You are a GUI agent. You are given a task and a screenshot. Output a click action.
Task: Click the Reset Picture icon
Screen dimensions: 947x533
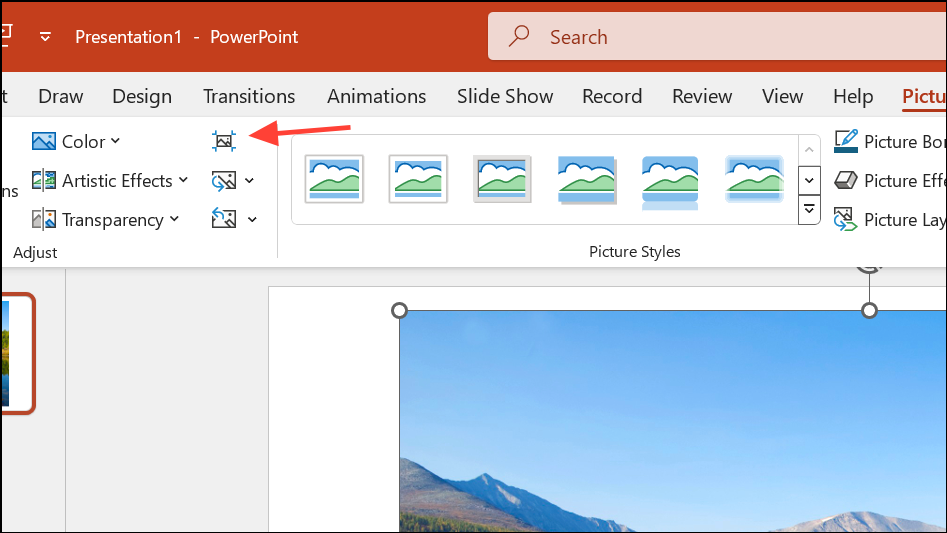pyautogui.click(x=224, y=219)
